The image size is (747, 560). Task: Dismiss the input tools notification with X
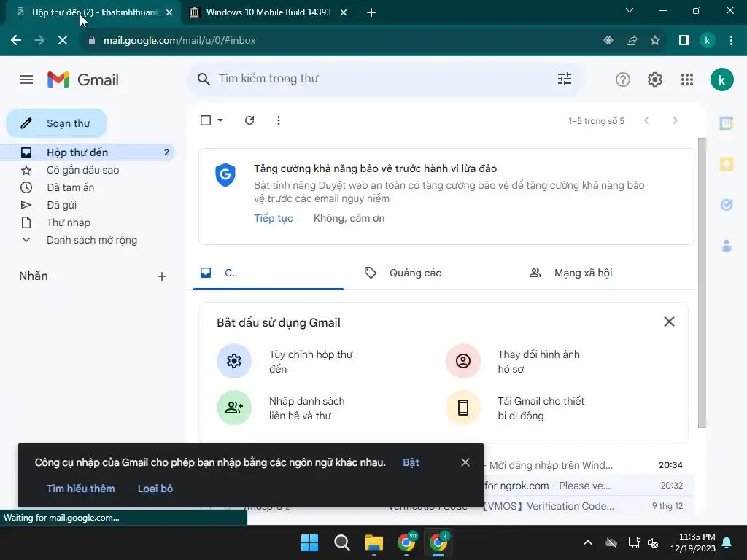(465, 462)
